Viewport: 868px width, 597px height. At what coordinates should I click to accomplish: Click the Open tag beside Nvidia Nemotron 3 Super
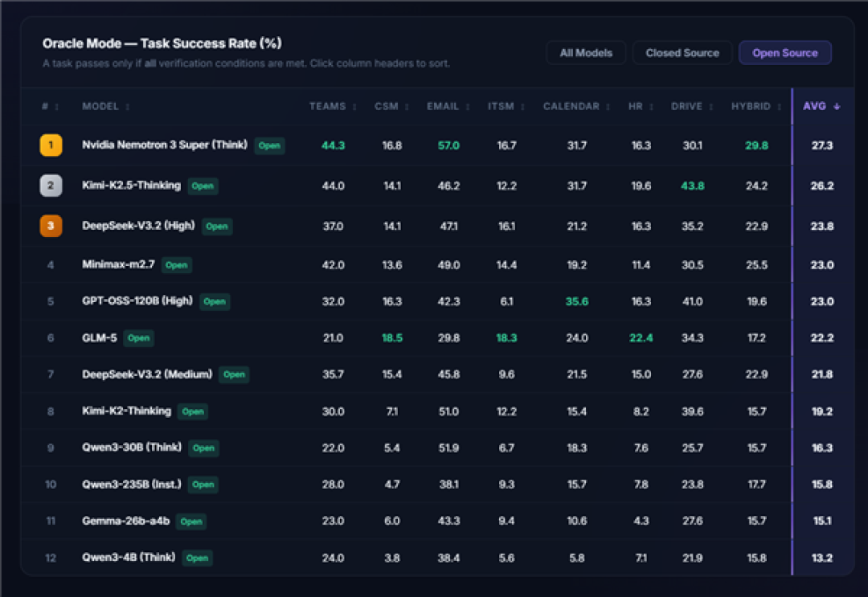pyautogui.click(x=269, y=145)
